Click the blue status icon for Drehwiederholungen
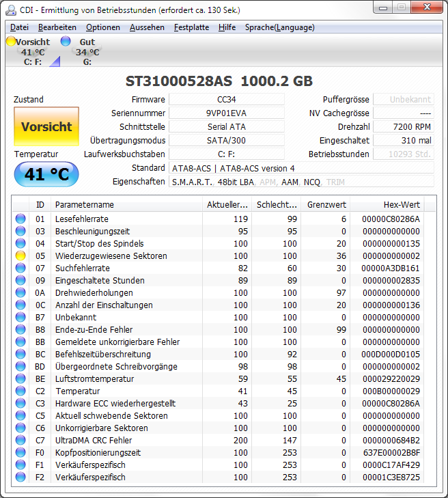The height and width of the screenshot is (498, 448). tap(20, 292)
